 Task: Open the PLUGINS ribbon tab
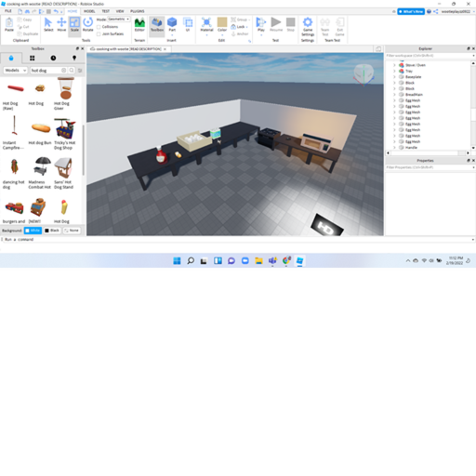138,11
